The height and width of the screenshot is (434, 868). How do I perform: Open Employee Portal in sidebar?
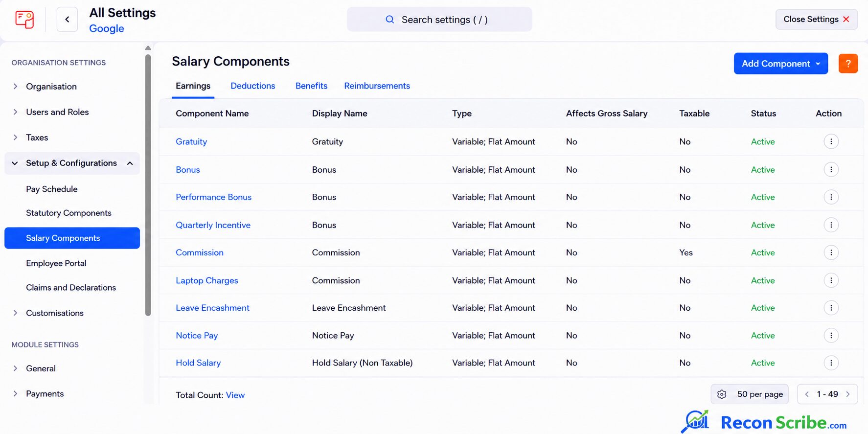[x=56, y=263]
